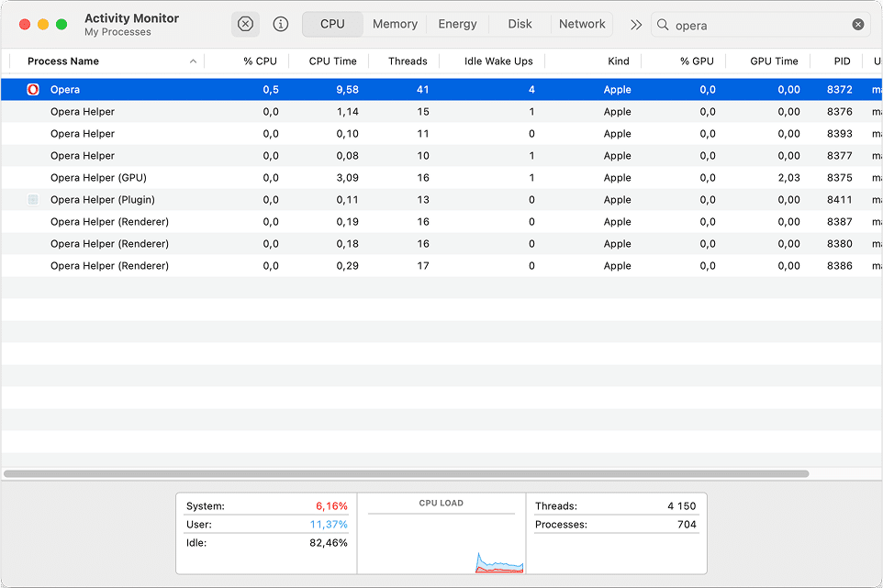
Task: Click the Activity Monitor window title
Action: (132, 18)
